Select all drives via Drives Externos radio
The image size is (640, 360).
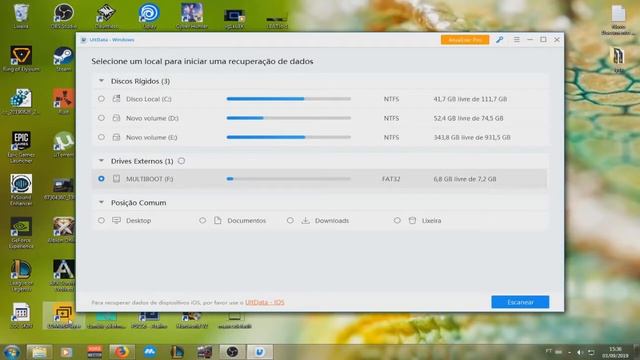(182, 161)
